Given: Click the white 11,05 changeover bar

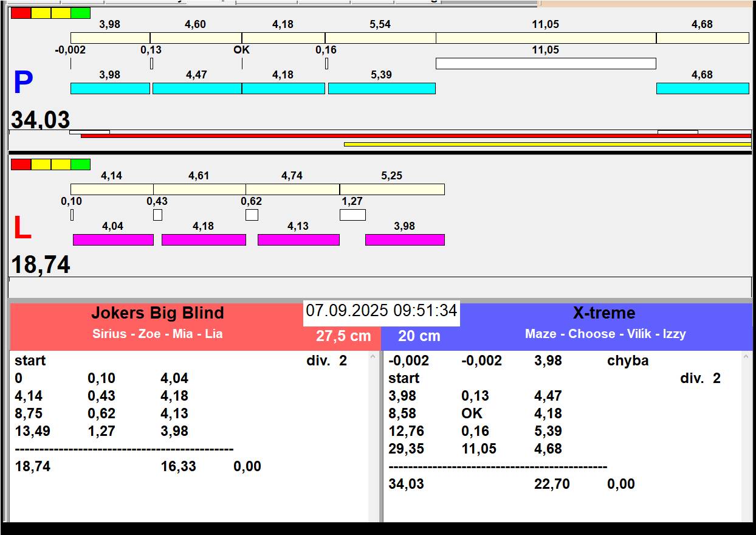Looking at the screenshot, I should click(x=546, y=63).
